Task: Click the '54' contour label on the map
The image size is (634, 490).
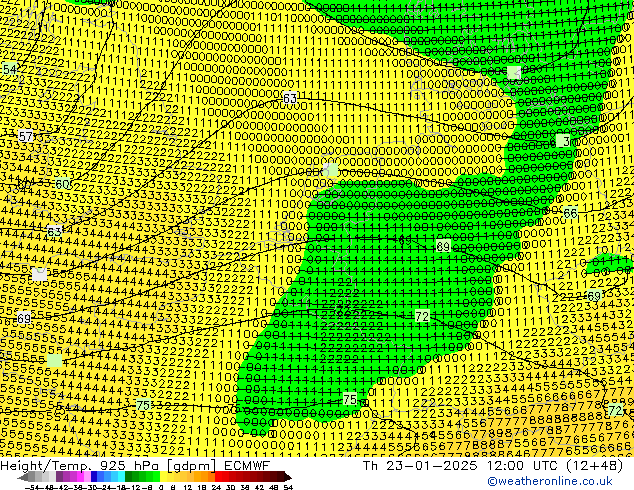Action: pyautogui.click(x=10, y=69)
